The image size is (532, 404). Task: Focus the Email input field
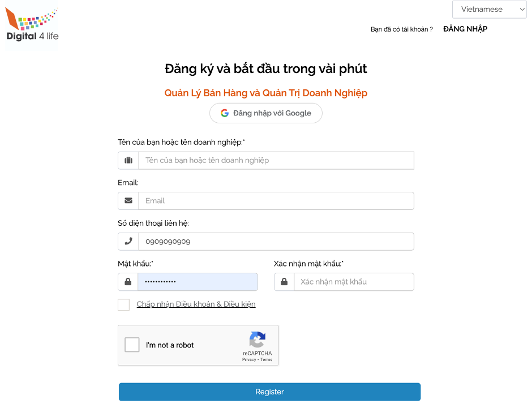tap(276, 201)
